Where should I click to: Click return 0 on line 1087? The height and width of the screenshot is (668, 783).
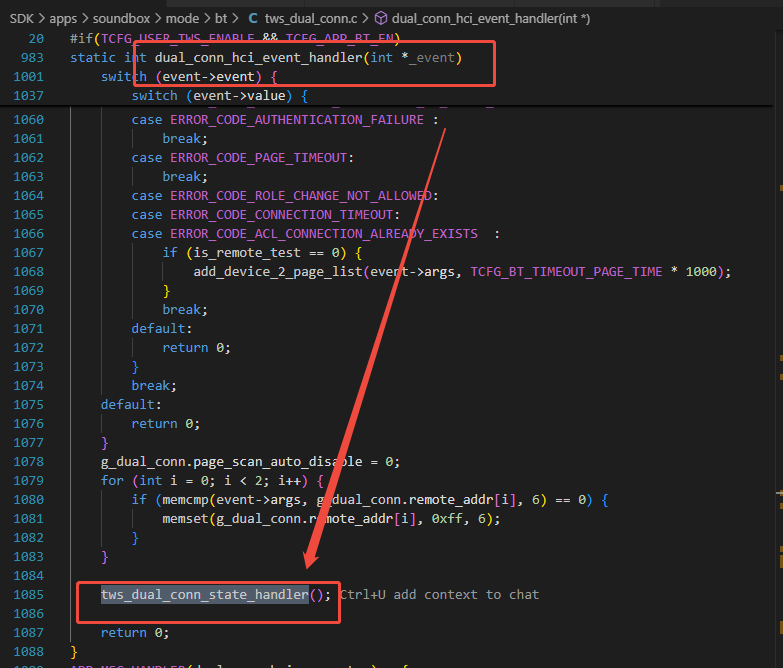(x=135, y=632)
